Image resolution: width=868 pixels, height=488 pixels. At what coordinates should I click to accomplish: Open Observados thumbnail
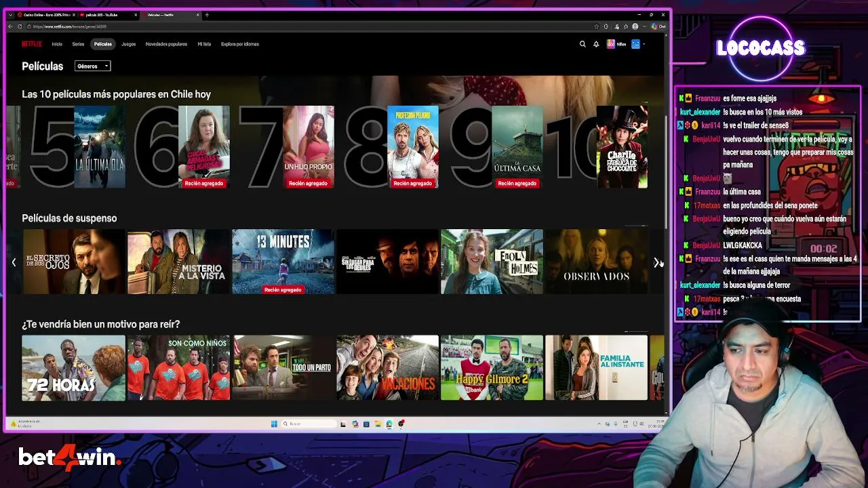(x=597, y=262)
